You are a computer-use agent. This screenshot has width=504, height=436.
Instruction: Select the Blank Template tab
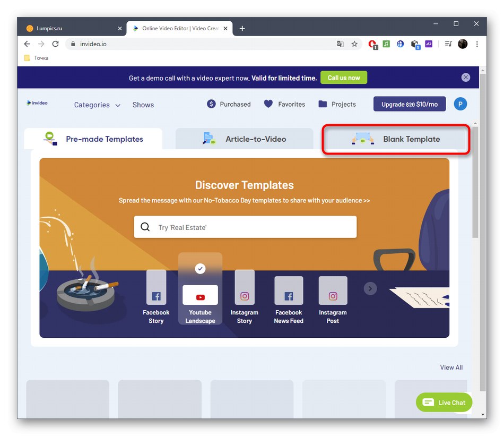pyautogui.click(x=396, y=139)
